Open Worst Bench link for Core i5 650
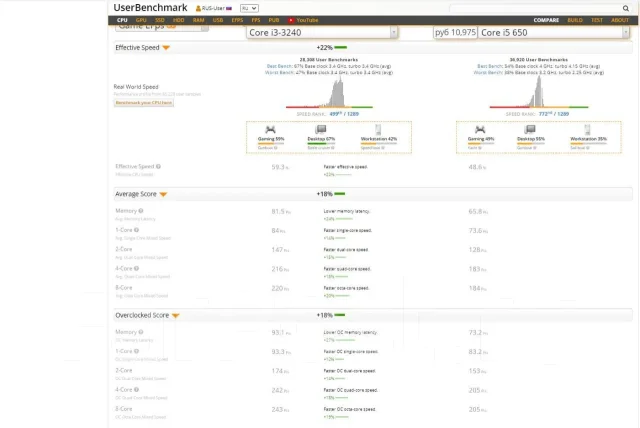The width and height of the screenshot is (640, 428). click(x=489, y=73)
